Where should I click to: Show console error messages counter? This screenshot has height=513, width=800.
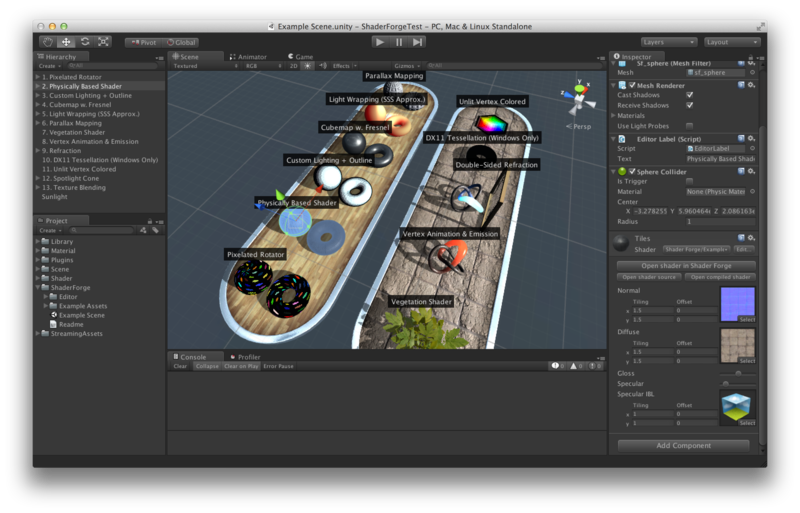click(x=595, y=366)
